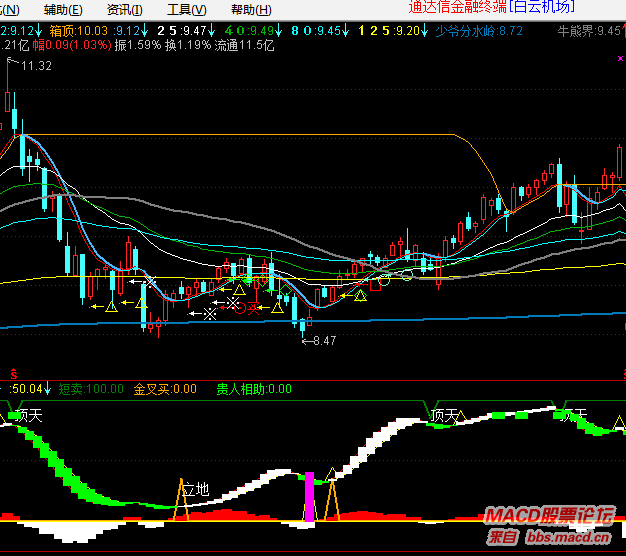626x556 pixels.
Task: Open the 辅助(E) menu
Action: click(63, 10)
